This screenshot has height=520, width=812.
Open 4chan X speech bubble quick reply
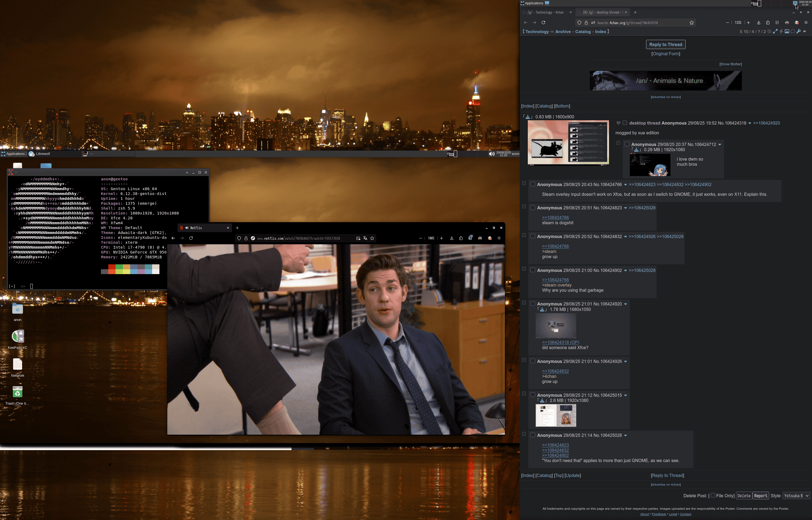click(x=793, y=31)
